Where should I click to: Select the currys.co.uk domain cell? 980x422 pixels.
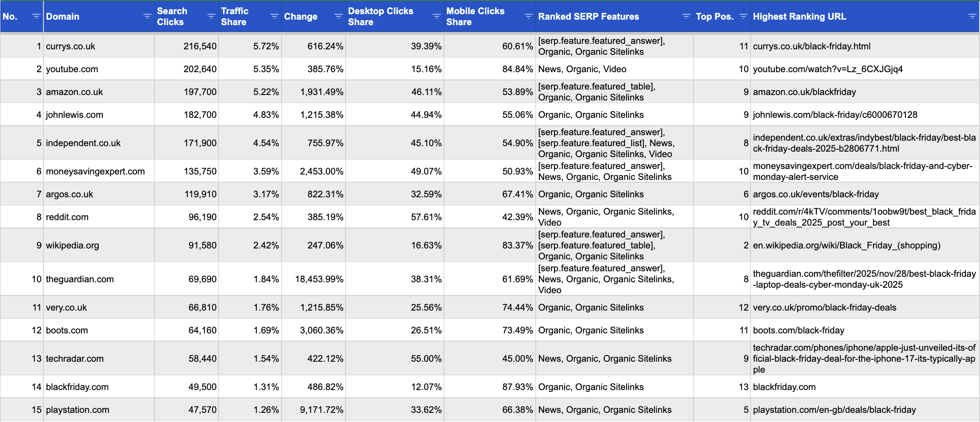(71, 46)
